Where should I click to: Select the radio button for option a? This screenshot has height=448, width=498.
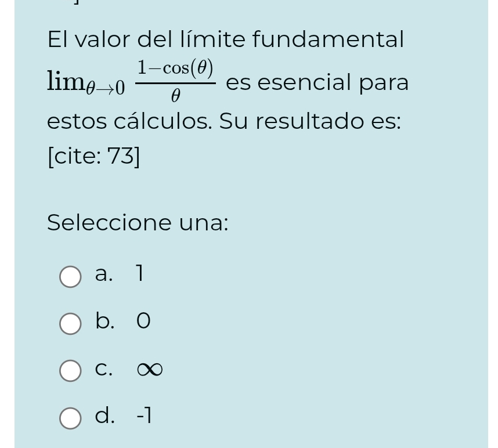click(x=70, y=277)
